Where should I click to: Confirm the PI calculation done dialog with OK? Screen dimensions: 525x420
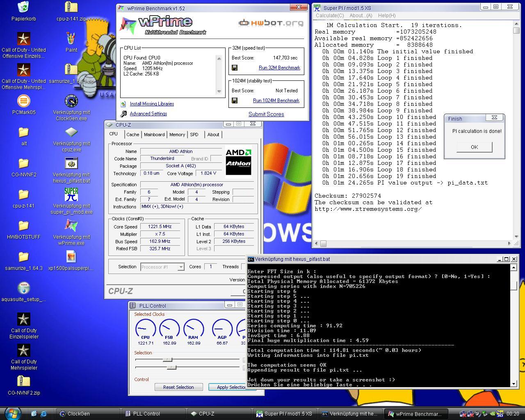(x=474, y=147)
